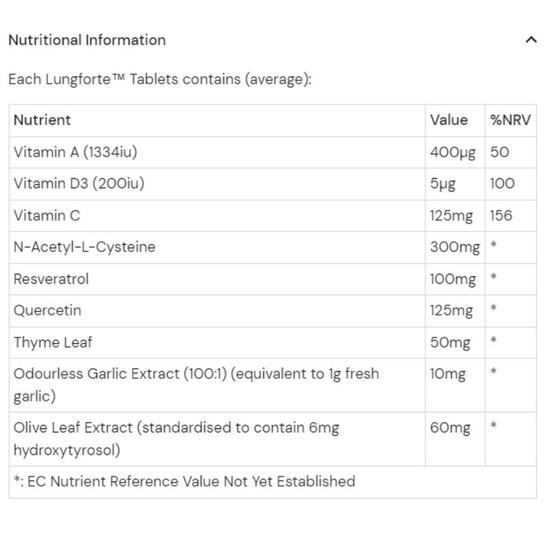This screenshot has height=550, width=550.
Task: Click the 300mg value cell
Action: (x=455, y=247)
